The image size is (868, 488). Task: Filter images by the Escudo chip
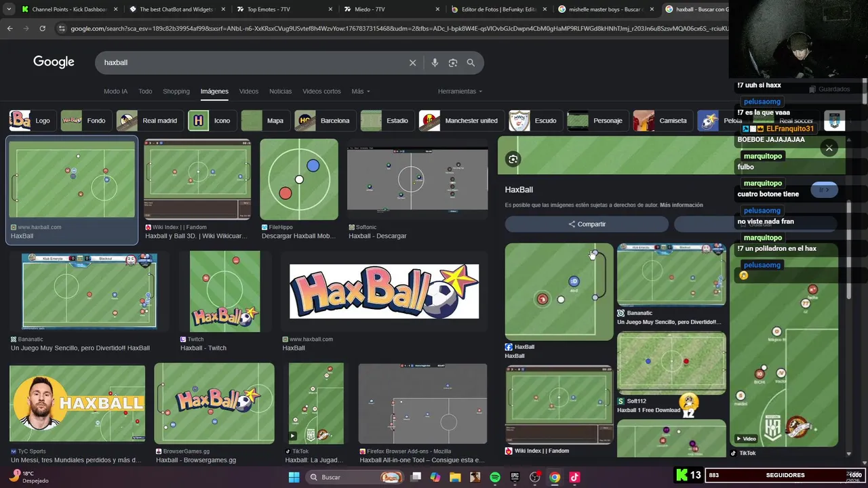pyautogui.click(x=534, y=121)
